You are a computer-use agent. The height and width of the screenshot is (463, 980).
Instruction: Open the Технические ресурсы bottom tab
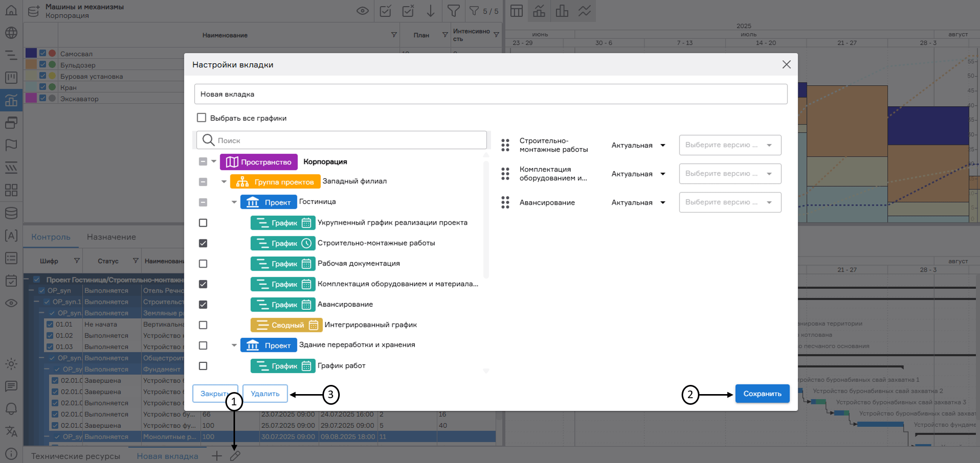(76, 456)
